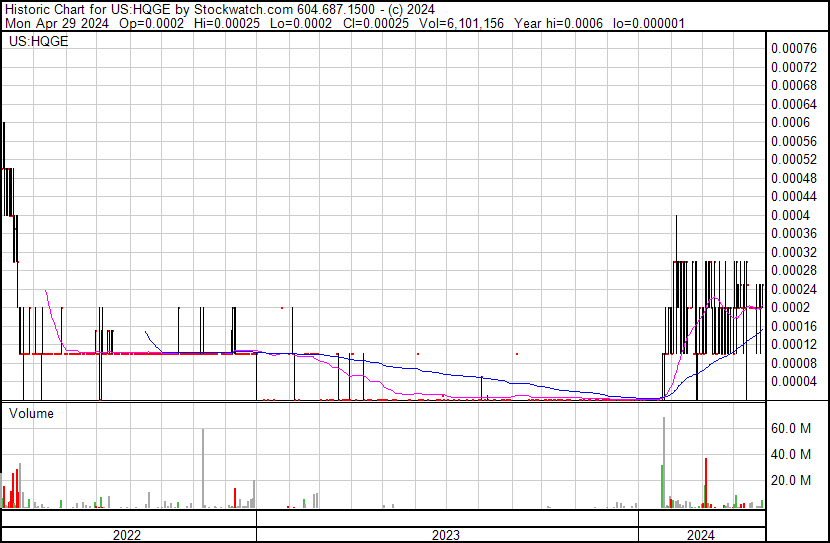Click the Vol=6,101,156 header value
The height and width of the screenshot is (543, 830).
461,23
